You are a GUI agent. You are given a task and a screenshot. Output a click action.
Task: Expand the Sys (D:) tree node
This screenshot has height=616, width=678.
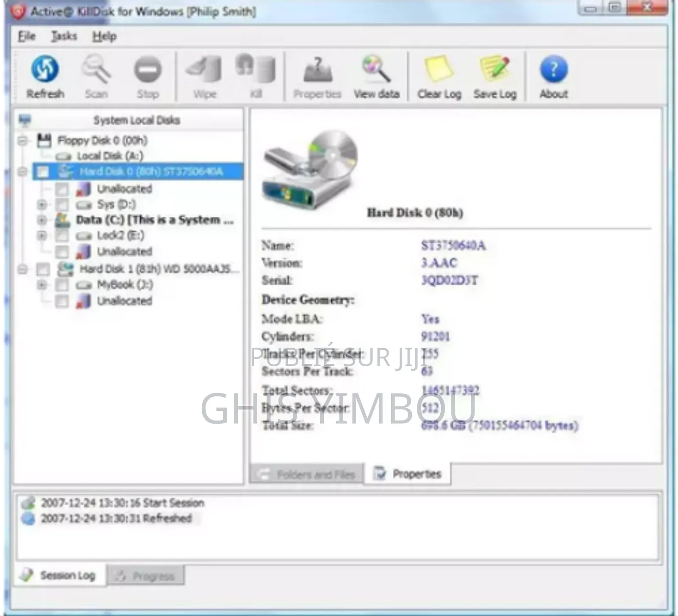(41, 204)
